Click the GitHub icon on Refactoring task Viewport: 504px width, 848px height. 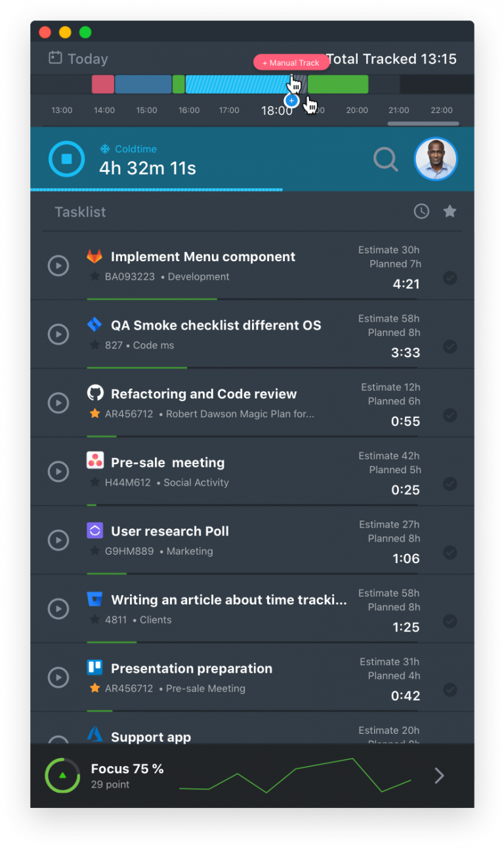95,393
